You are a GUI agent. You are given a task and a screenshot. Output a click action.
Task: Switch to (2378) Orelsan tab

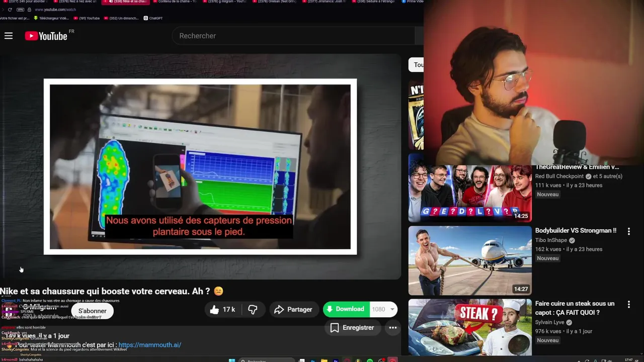(275, 2)
